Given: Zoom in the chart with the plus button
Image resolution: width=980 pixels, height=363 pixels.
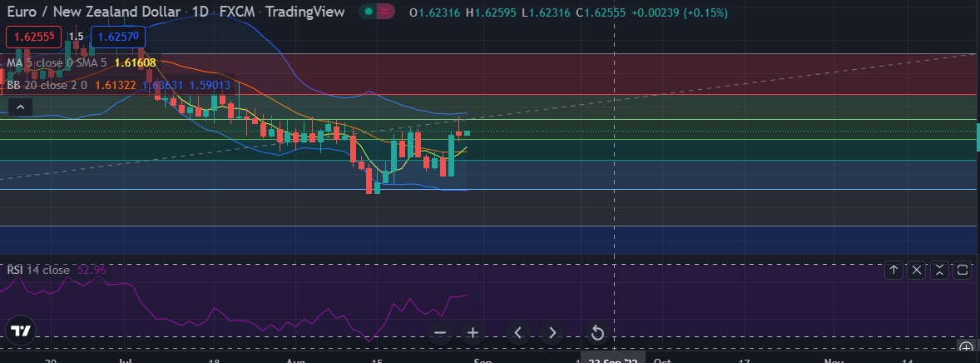Looking at the screenshot, I should 473,333.
